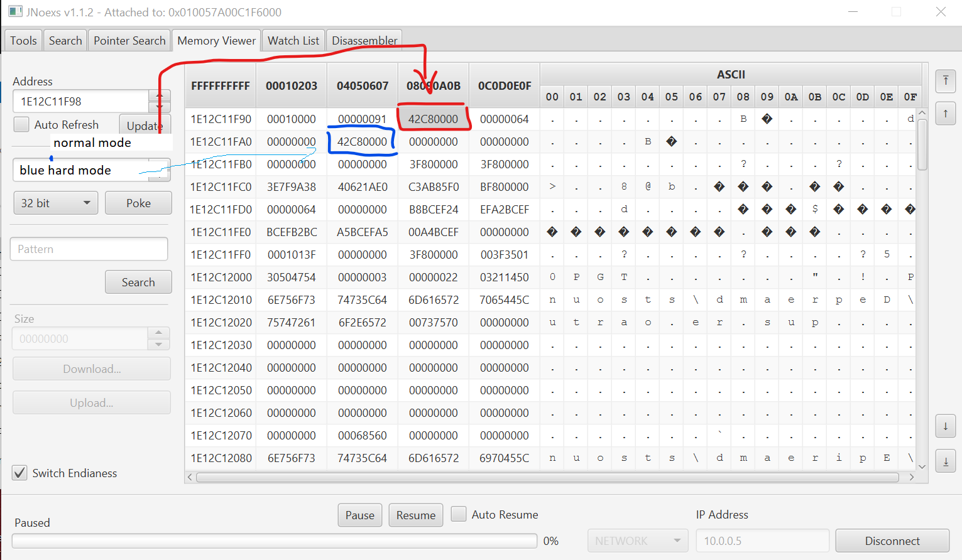
Task: Click the JNoexs app icon in the title bar
Action: coord(15,11)
